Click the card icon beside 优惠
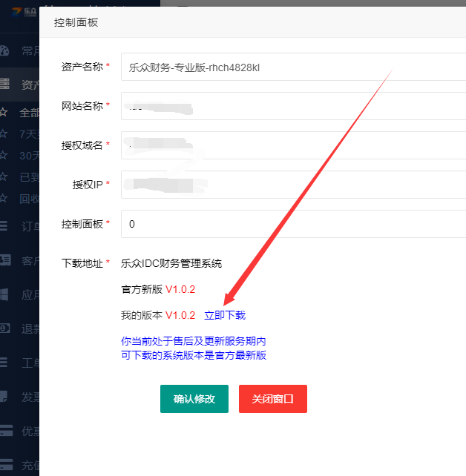This screenshot has height=476, width=466. (x=6, y=431)
